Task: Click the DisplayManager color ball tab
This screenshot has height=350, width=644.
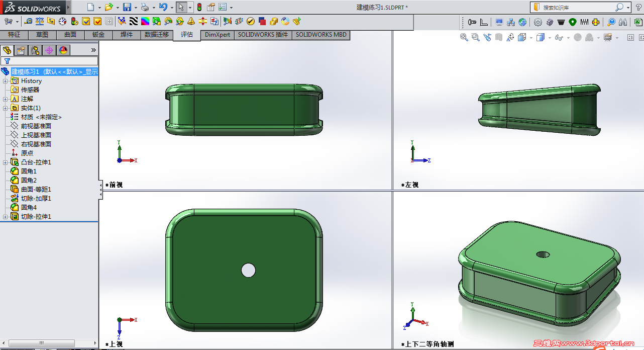Action: (x=63, y=50)
